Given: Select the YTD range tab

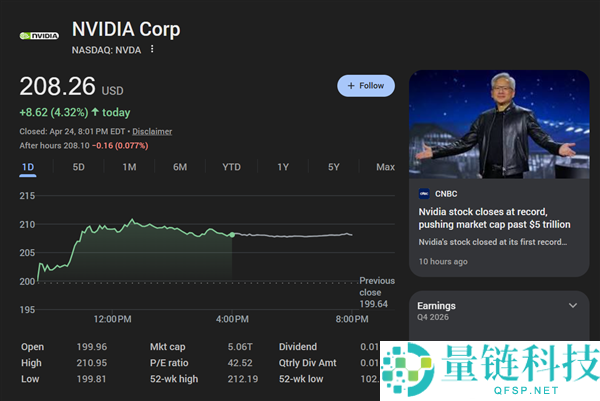Looking at the screenshot, I should 231,167.
